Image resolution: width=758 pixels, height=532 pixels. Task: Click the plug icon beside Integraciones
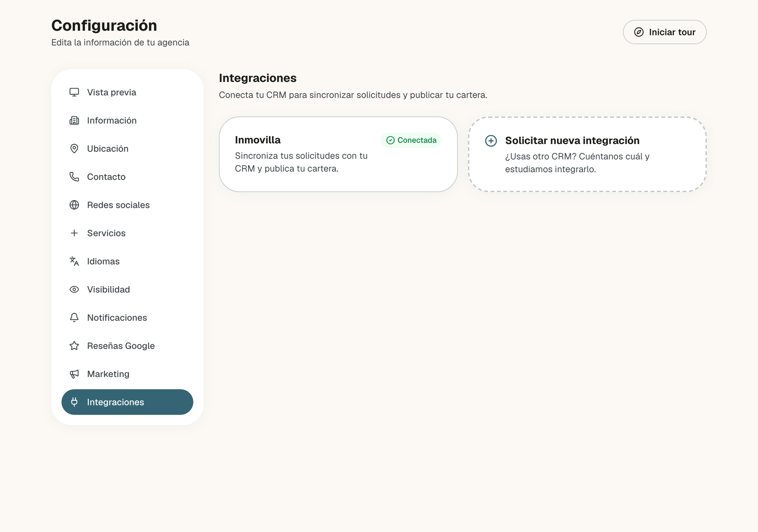(x=74, y=402)
